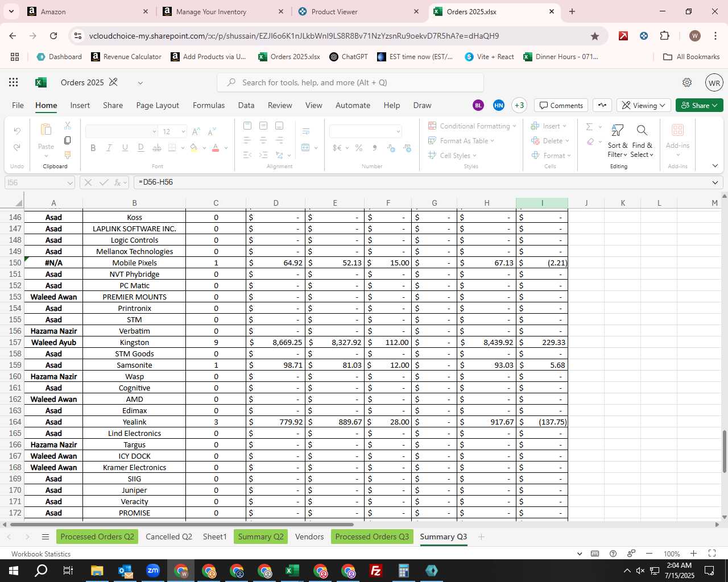Expand the number format dropdown
This screenshot has width=728, height=582.
click(398, 131)
